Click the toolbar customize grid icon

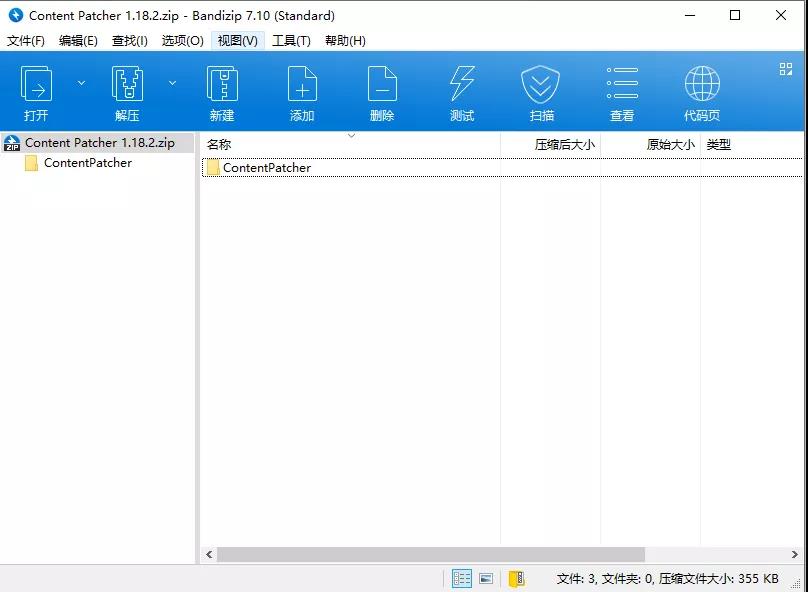pyautogui.click(x=786, y=69)
